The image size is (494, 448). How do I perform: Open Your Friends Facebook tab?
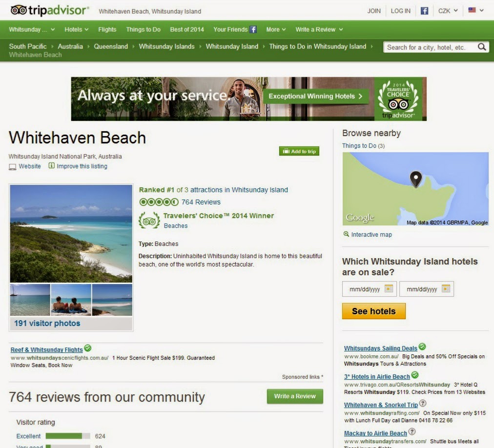coord(235,30)
